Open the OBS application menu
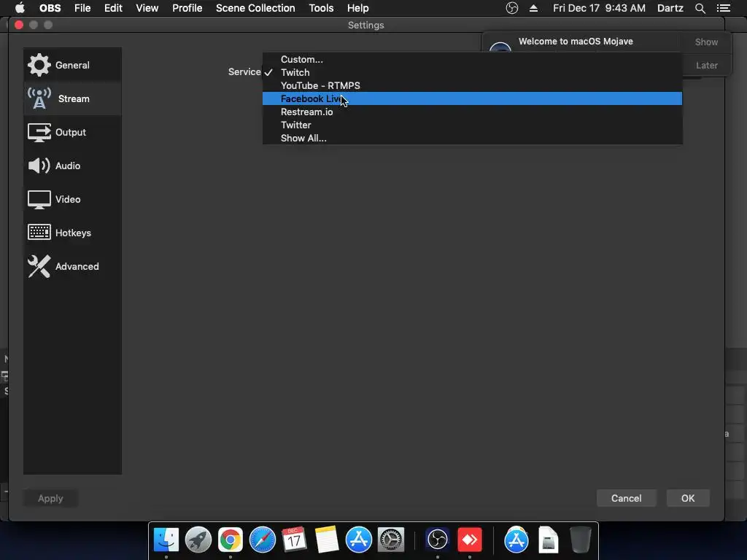The width and height of the screenshot is (747, 560). tap(50, 8)
